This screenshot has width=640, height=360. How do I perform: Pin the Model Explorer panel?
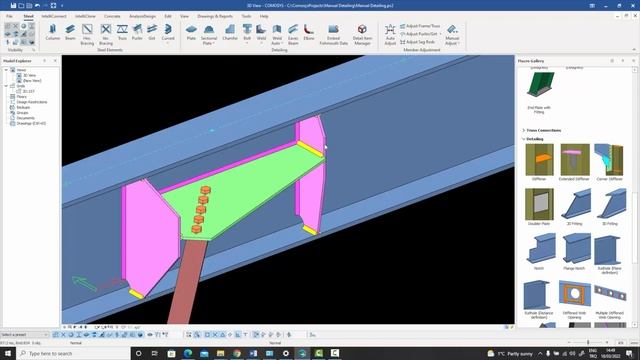(44, 61)
